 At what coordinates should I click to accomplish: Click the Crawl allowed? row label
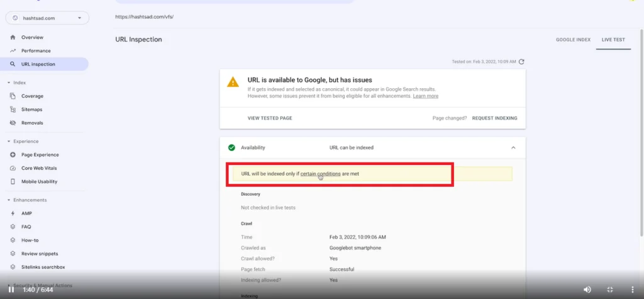[x=257, y=259]
